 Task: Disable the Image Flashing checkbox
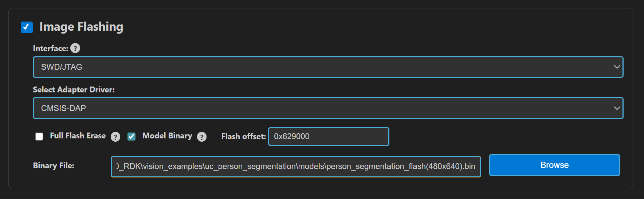pyautogui.click(x=27, y=27)
